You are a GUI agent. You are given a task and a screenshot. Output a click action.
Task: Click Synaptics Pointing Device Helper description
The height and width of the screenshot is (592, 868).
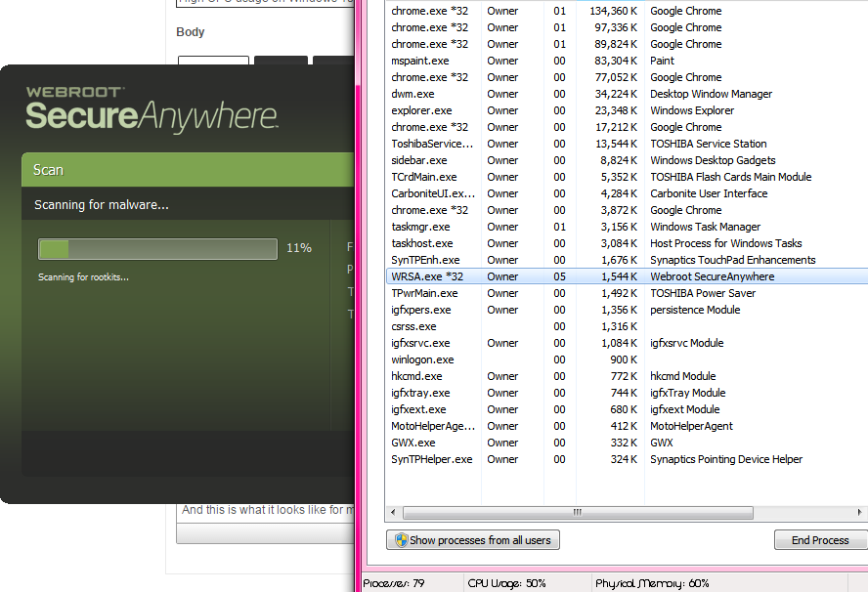[726, 459]
